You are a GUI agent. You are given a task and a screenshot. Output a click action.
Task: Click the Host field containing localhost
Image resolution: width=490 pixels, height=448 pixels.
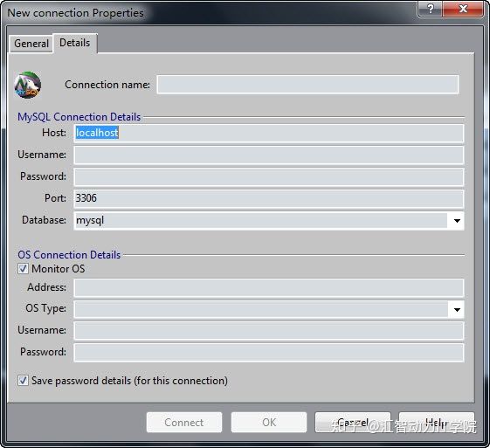point(269,133)
